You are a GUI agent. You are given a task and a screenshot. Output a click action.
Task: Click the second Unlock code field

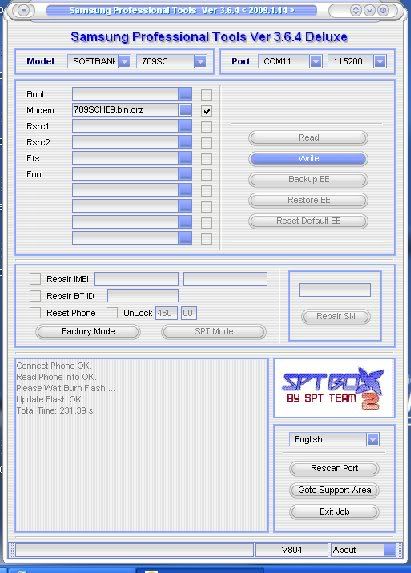[189, 313]
